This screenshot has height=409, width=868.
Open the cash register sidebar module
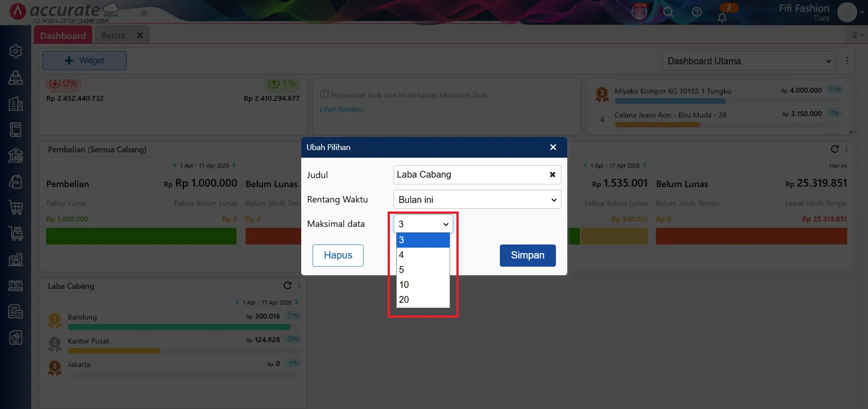(x=16, y=78)
